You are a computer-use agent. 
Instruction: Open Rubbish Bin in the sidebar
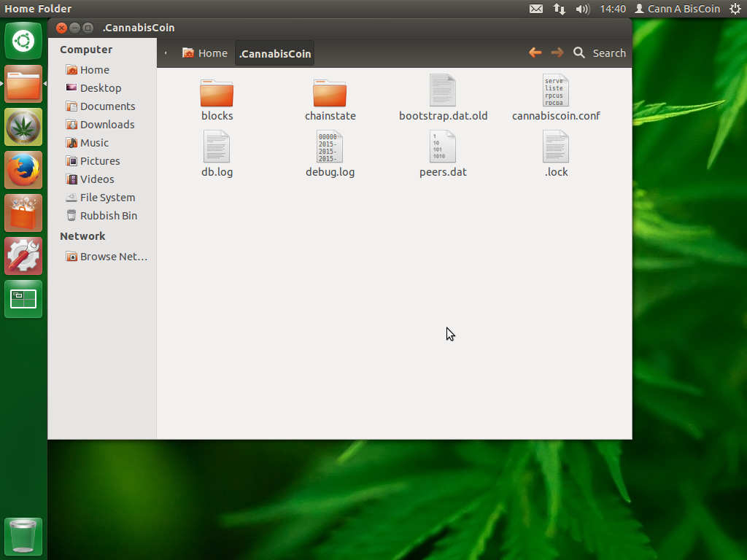(x=102, y=216)
